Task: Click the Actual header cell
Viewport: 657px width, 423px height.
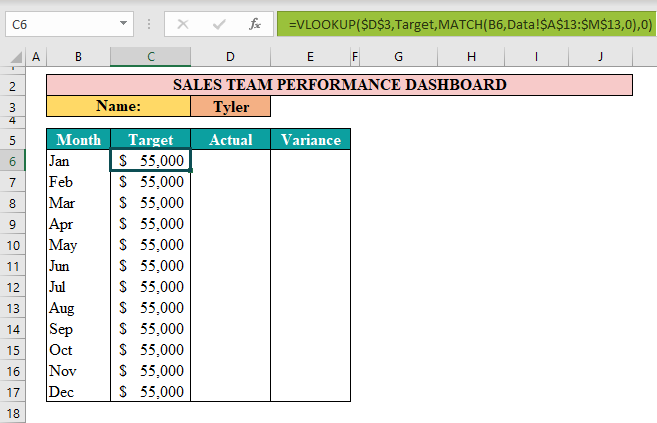Action: pos(230,139)
